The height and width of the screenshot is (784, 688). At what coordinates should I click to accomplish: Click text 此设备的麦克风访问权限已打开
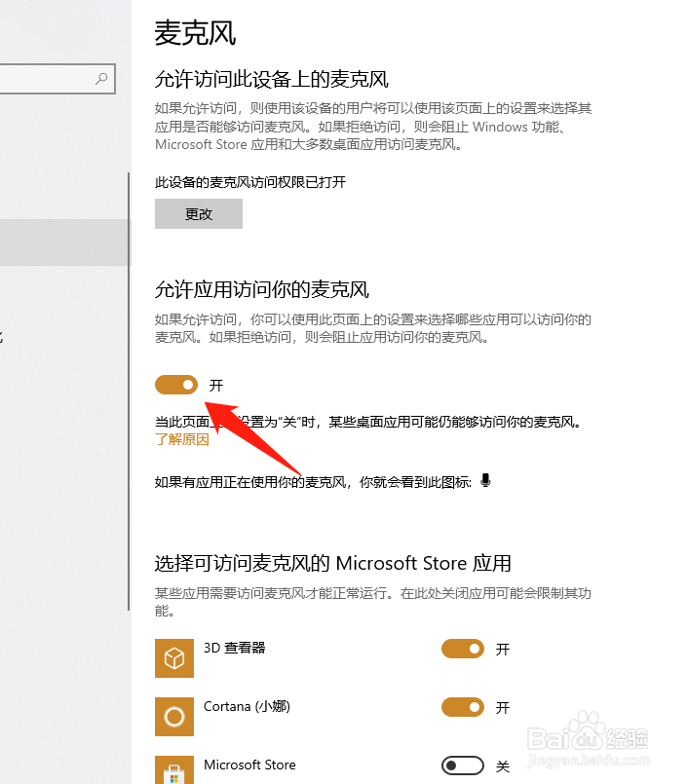[x=250, y=182]
